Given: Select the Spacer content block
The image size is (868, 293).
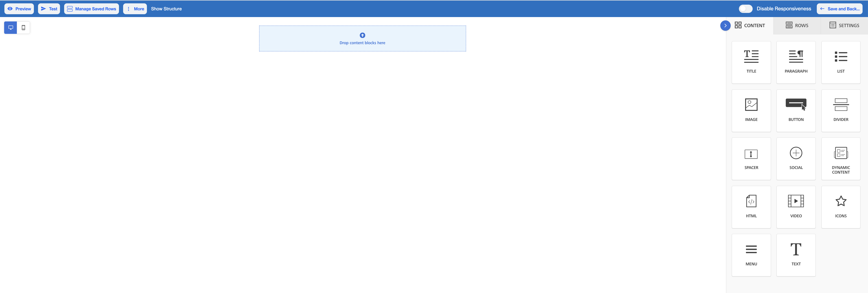Looking at the screenshot, I should 751,159.
